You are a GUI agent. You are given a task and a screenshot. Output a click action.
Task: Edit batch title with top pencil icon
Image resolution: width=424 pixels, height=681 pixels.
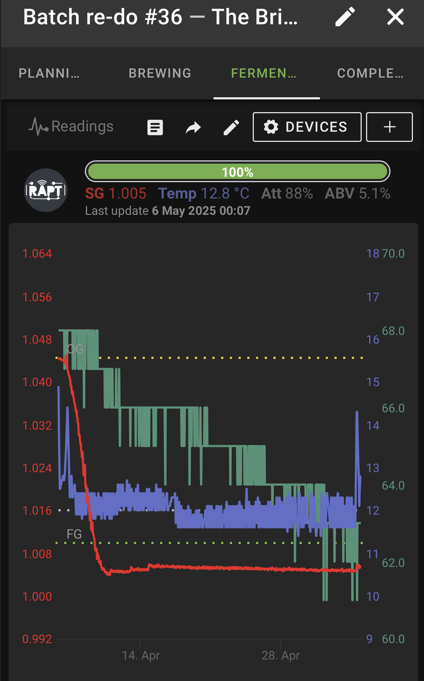pyautogui.click(x=345, y=17)
